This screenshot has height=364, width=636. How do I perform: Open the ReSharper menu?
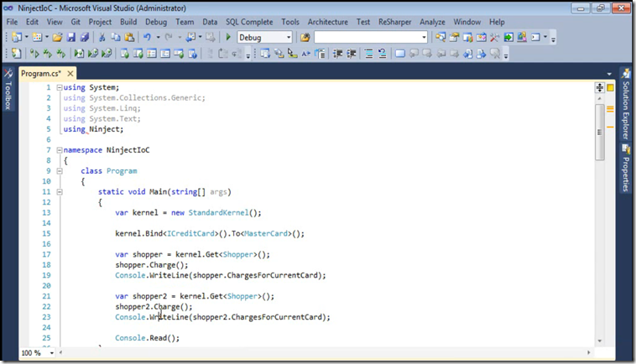pyautogui.click(x=394, y=22)
